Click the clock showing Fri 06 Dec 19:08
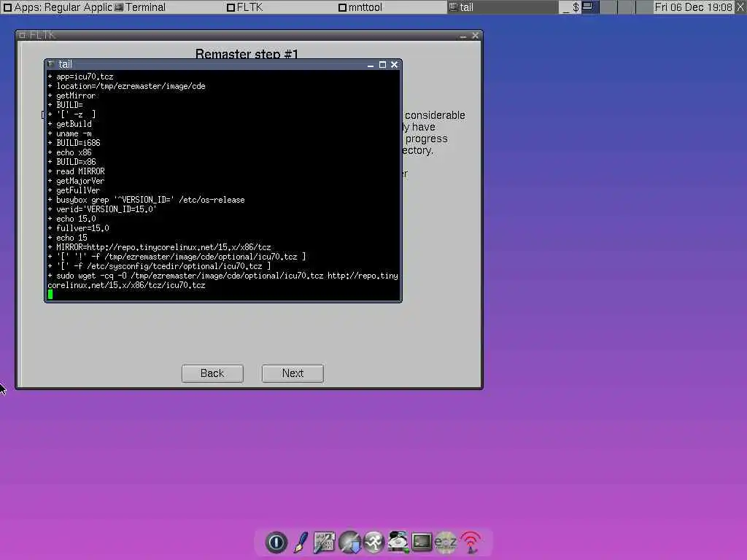 [x=693, y=7]
